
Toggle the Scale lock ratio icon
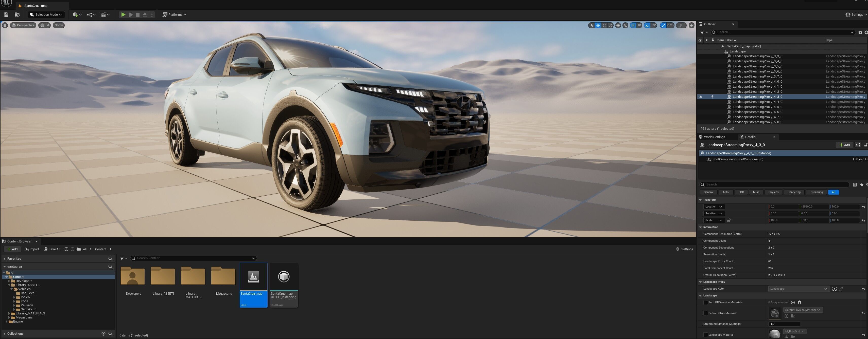click(729, 220)
